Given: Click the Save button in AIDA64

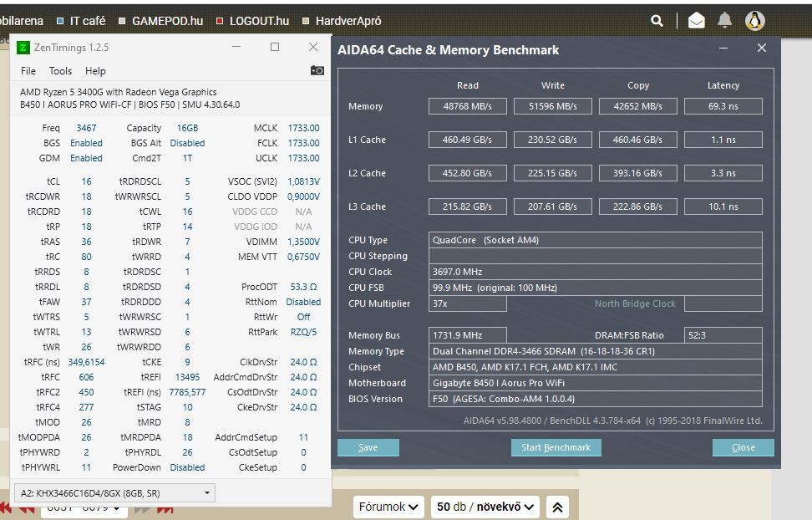Looking at the screenshot, I should click(368, 447).
